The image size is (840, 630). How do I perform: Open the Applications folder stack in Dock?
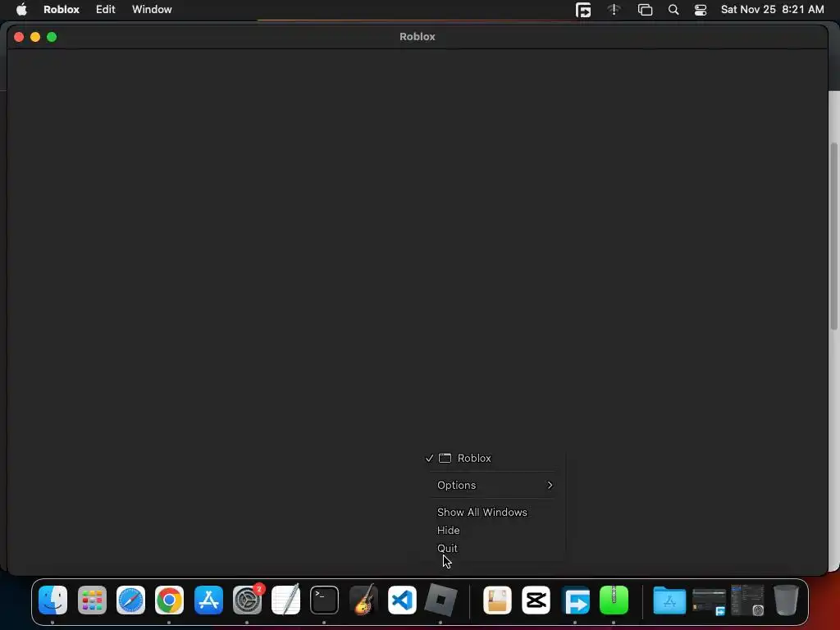click(669, 600)
